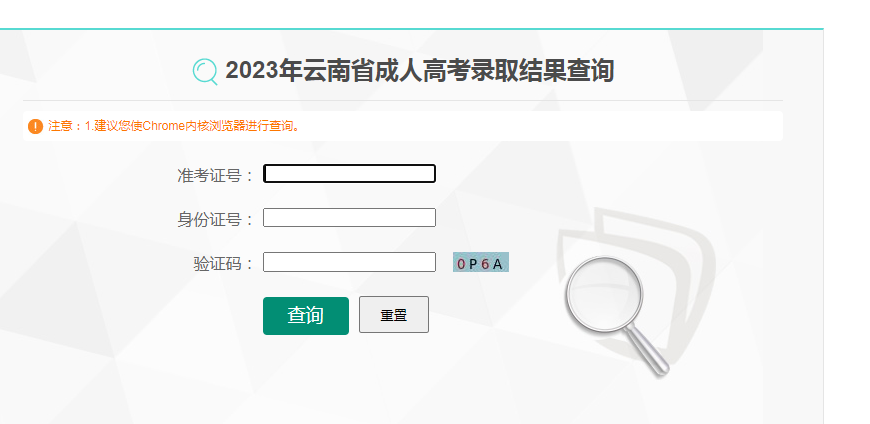Viewport: 870px width, 424px height.
Task: Click the letter A in the captcha
Action: click(x=497, y=264)
